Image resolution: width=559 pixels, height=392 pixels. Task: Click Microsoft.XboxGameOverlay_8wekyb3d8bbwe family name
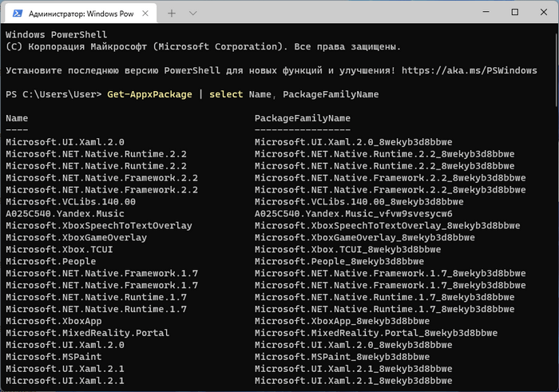[x=365, y=238]
